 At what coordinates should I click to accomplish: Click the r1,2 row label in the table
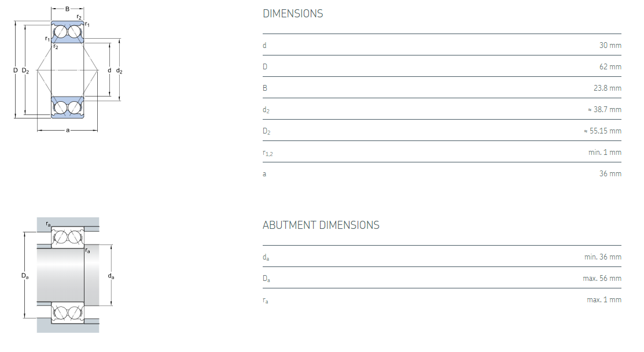tap(267, 153)
